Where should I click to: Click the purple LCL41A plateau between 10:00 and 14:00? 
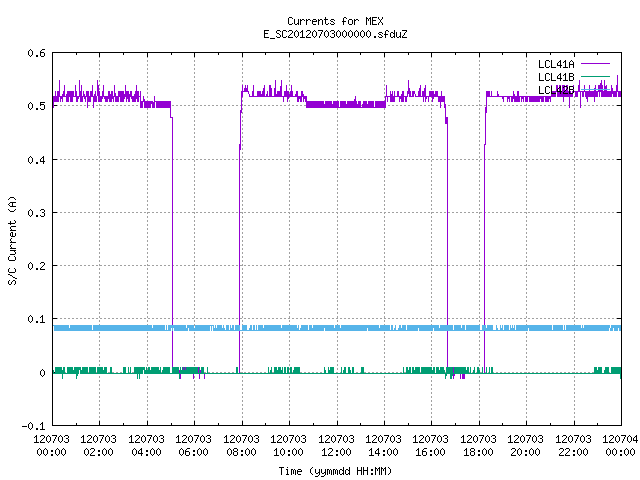point(345,104)
